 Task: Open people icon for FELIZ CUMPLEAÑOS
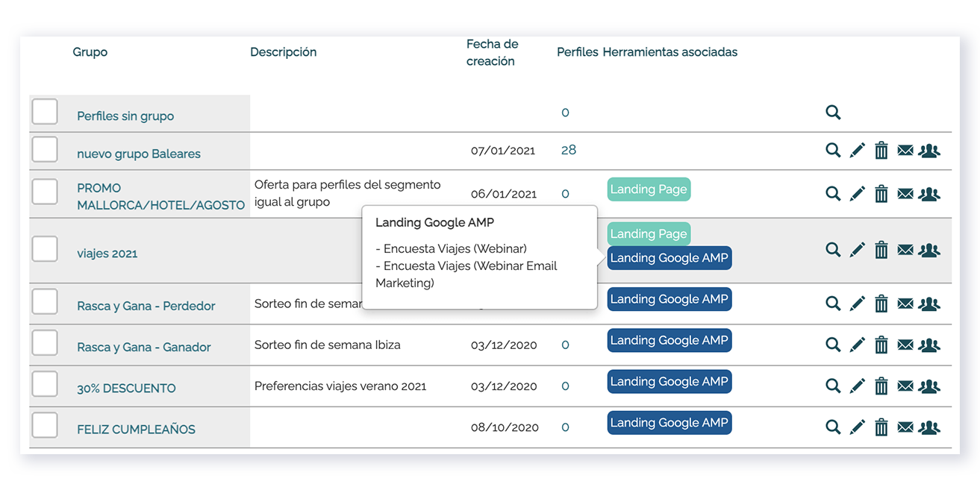[929, 427]
